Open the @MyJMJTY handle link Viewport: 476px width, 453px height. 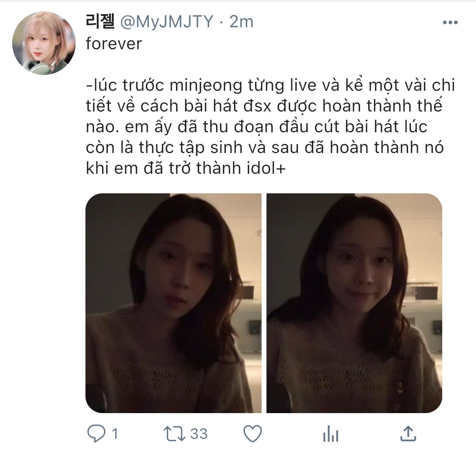pos(167,22)
